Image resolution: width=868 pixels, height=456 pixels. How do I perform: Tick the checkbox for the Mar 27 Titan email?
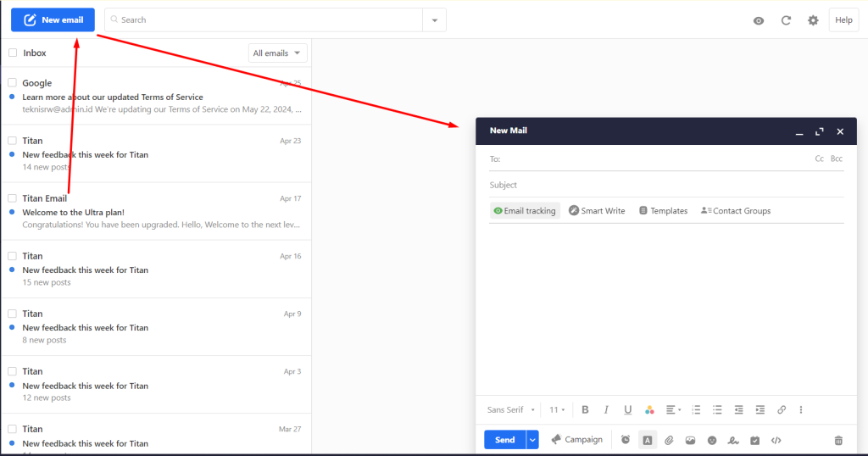point(12,429)
